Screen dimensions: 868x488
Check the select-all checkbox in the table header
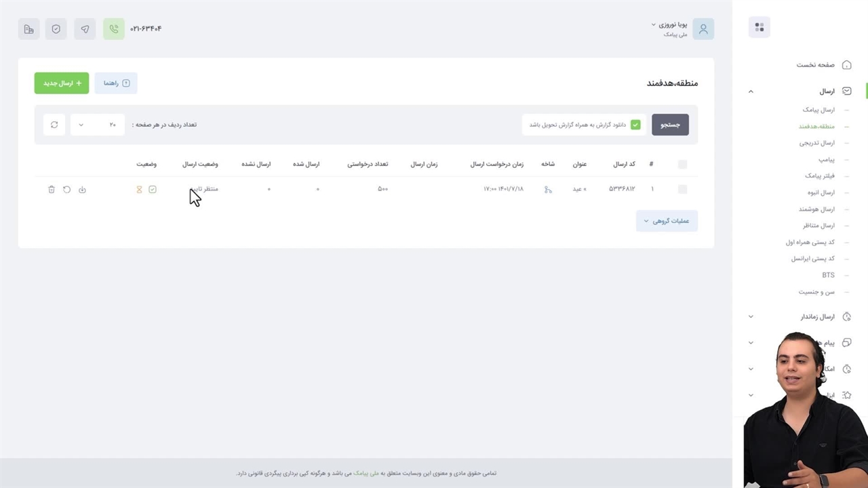pyautogui.click(x=682, y=164)
